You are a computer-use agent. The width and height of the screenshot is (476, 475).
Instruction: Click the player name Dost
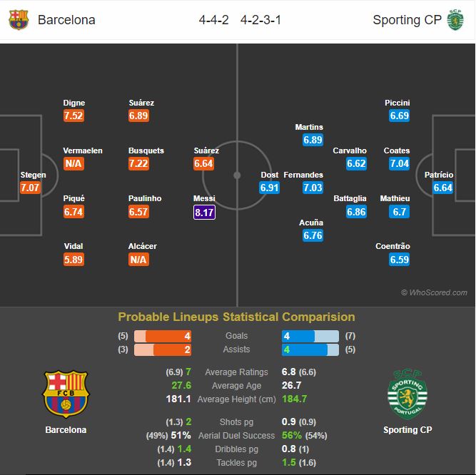tap(270, 175)
